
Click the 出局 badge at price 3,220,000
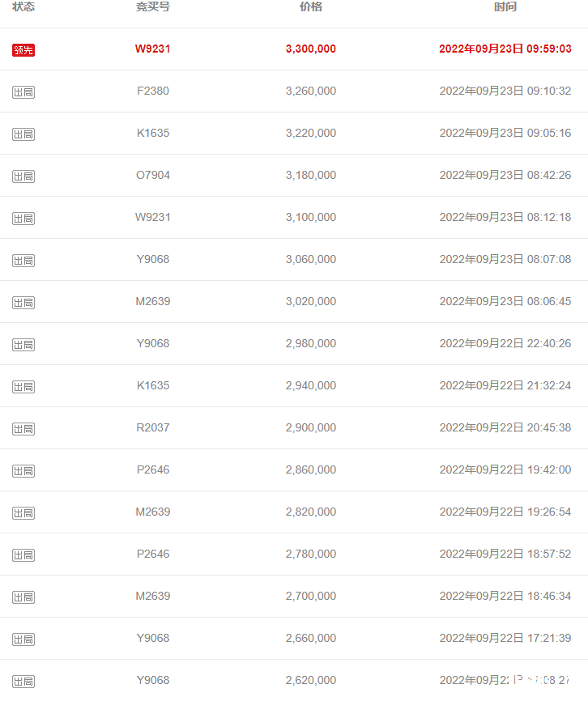(x=23, y=134)
